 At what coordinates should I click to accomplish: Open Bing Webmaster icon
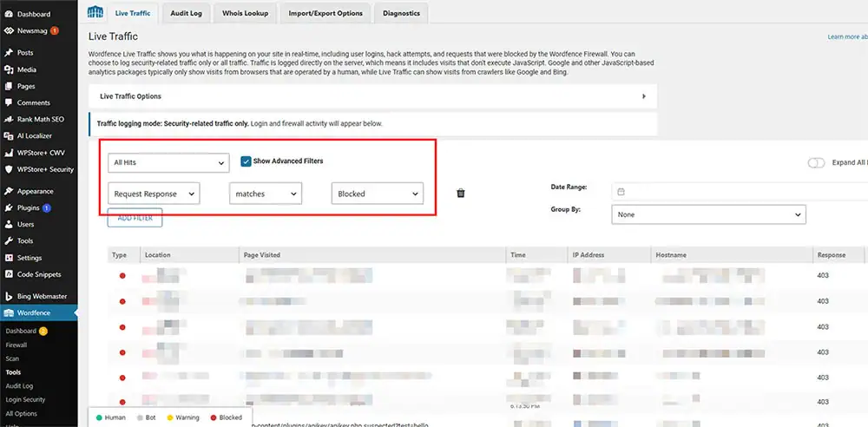[x=9, y=296]
